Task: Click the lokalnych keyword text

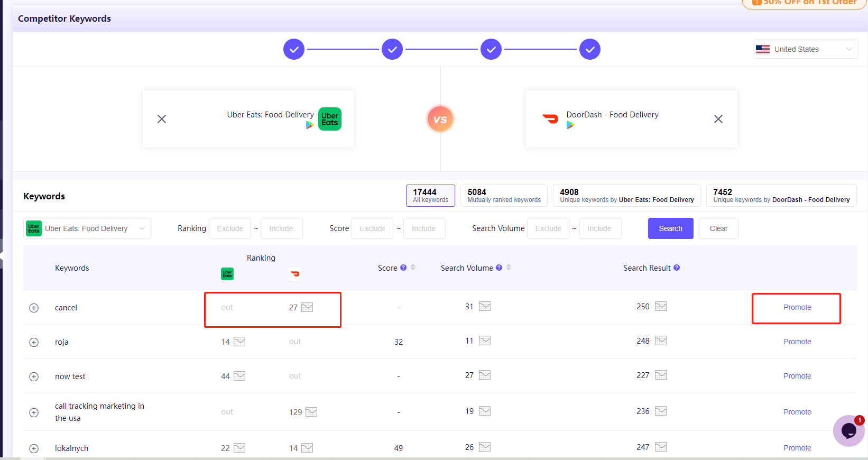Action: pos(72,448)
